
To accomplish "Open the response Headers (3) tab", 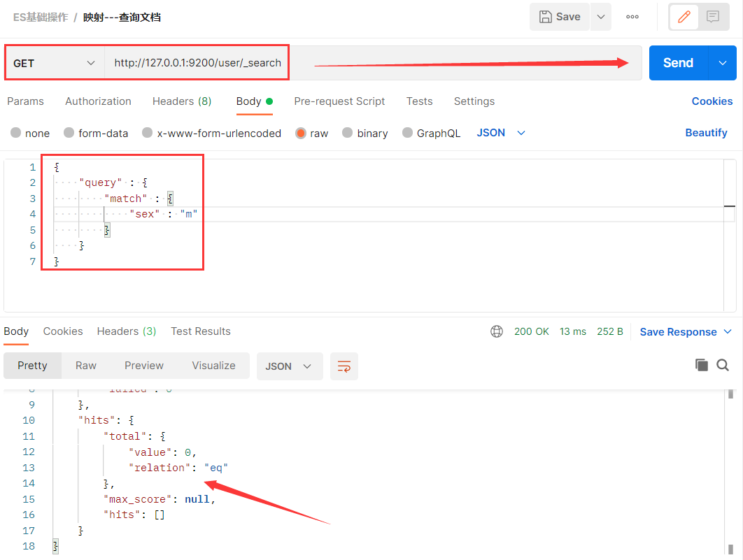I will click(127, 331).
